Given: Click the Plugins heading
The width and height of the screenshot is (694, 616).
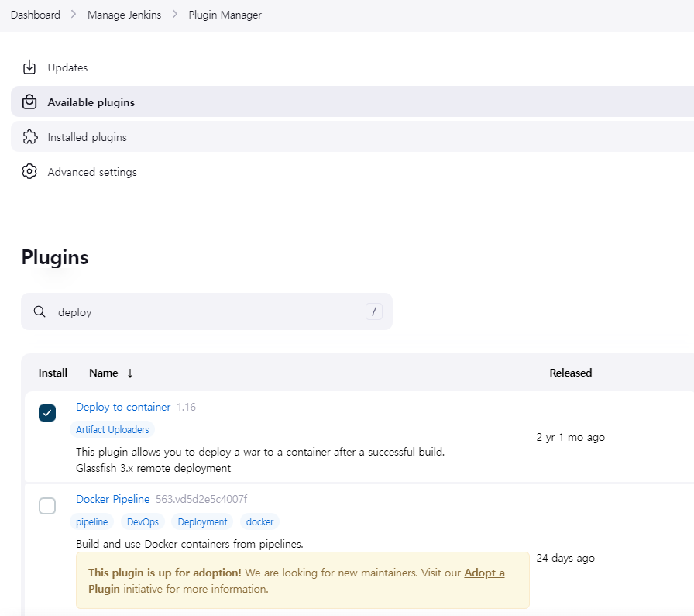Looking at the screenshot, I should 55,257.
